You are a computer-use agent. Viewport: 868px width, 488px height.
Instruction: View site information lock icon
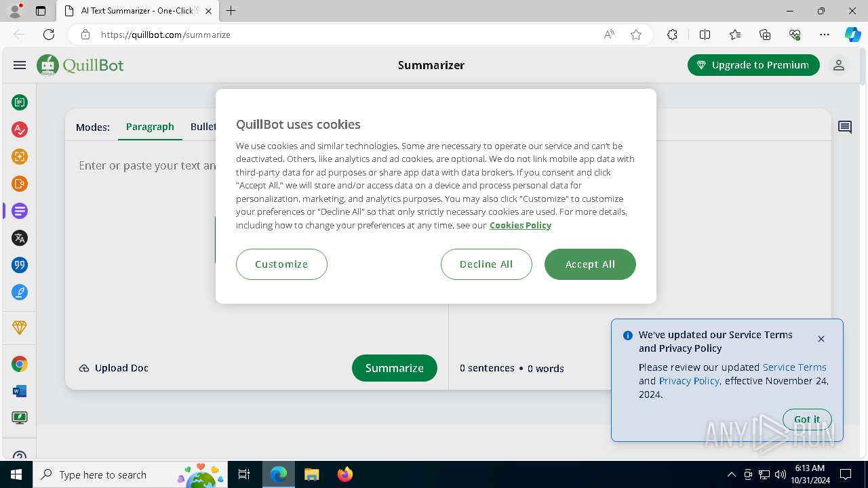85,35
